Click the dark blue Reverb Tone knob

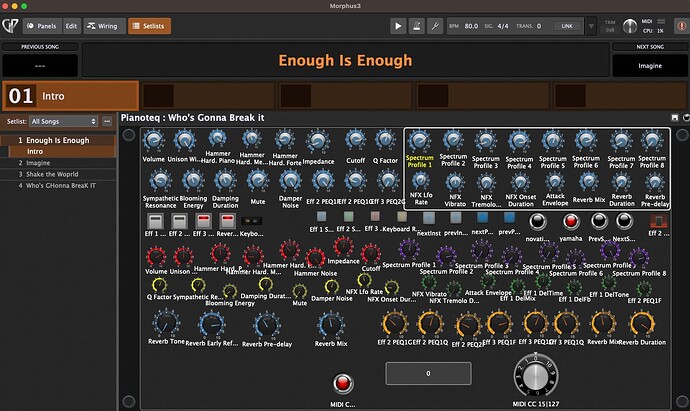coord(166,323)
